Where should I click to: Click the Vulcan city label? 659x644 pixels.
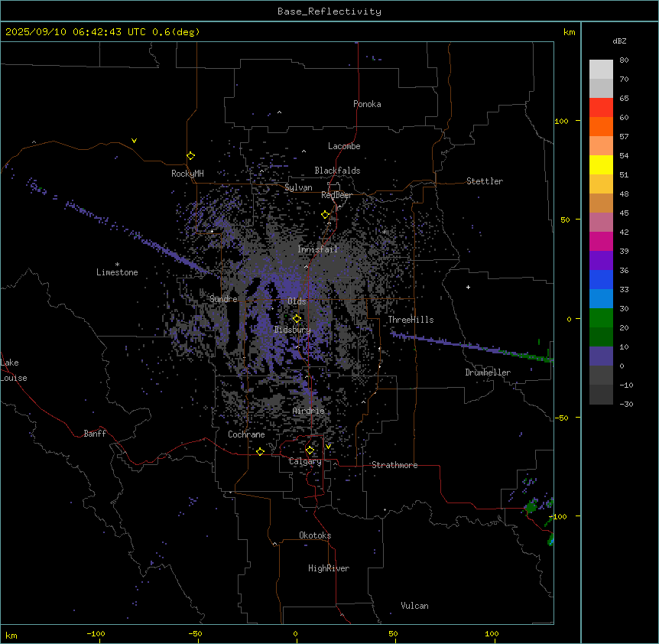tap(414, 606)
